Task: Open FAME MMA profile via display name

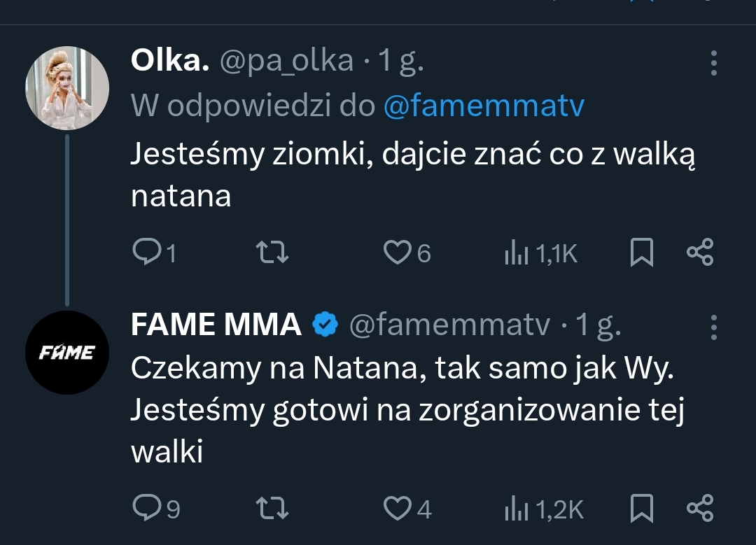Action: [x=216, y=325]
